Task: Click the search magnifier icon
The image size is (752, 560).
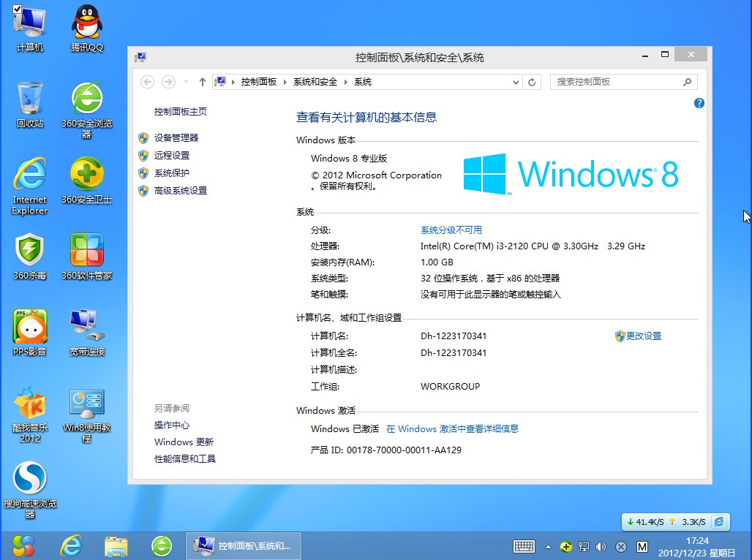Action: [687, 82]
